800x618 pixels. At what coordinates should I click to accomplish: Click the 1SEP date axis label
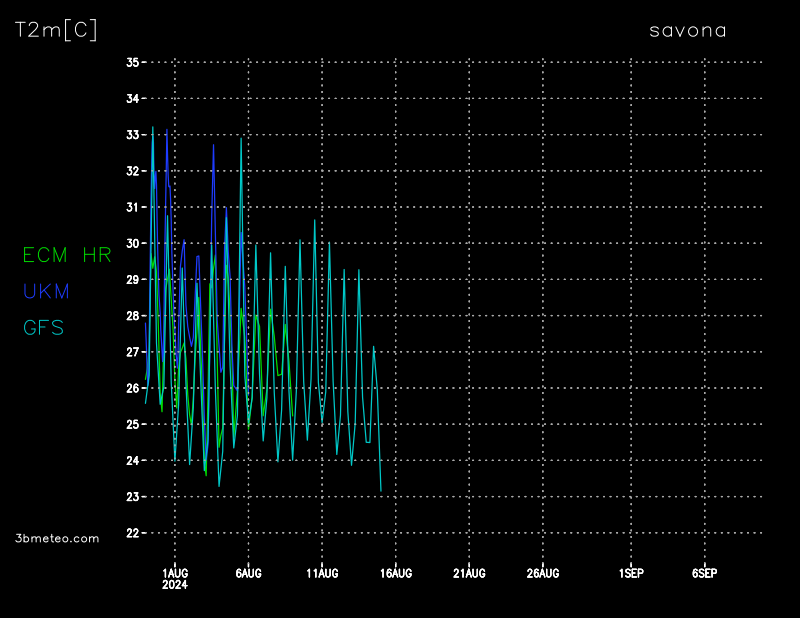click(631, 573)
